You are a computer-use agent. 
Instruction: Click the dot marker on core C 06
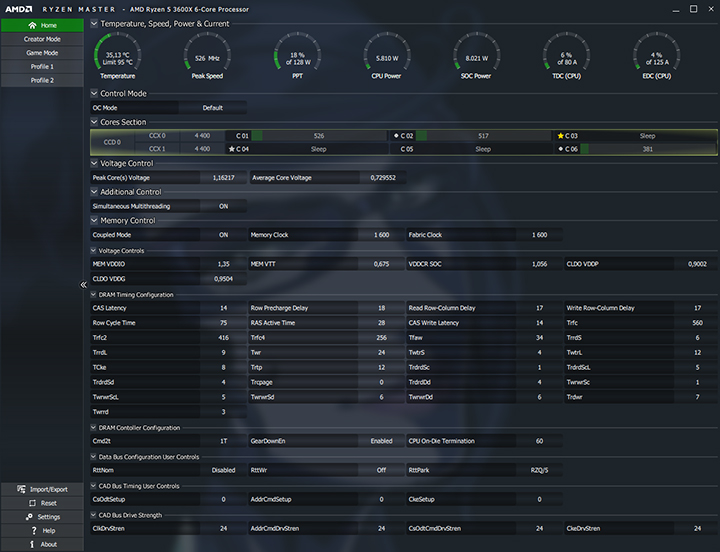(x=560, y=149)
